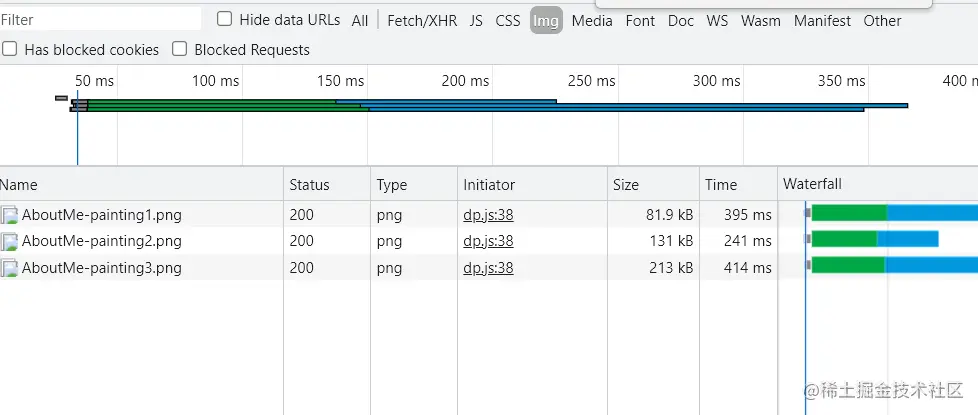The image size is (978, 415).
Task: Click the 200 ms mark on overview timeline
Action: click(x=466, y=81)
